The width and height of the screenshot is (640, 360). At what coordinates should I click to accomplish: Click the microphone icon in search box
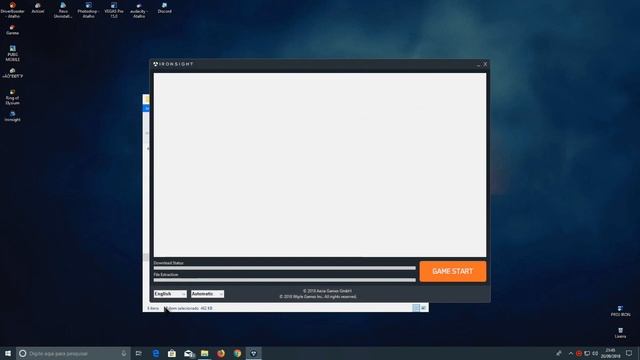click(x=124, y=353)
